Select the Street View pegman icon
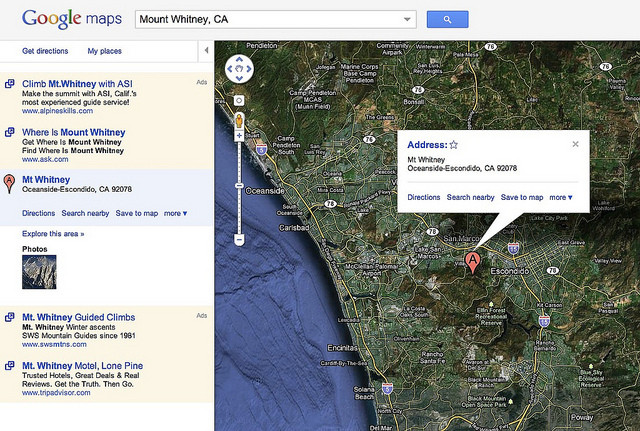 click(x=240, y=123)
